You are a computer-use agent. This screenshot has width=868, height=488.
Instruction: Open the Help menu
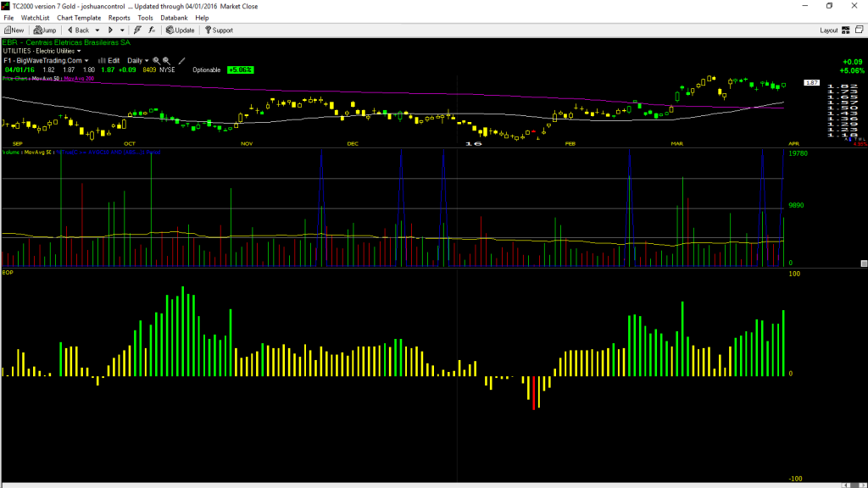point(202,18)
